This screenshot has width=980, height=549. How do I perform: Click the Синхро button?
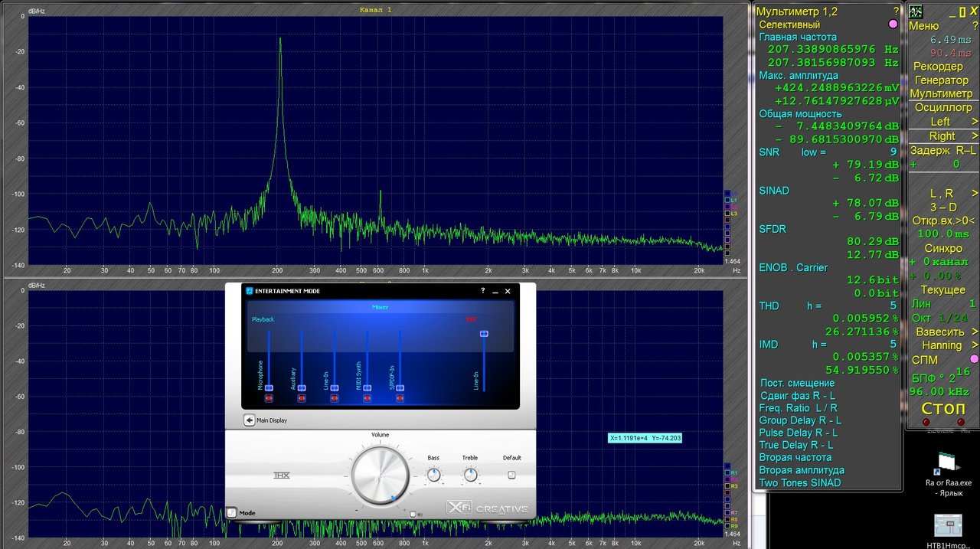pos(943,249)
